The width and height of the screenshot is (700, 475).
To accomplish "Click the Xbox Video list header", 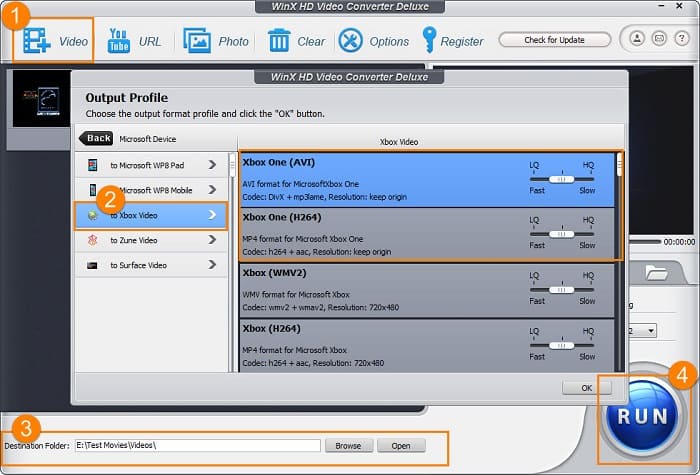I will [x=399, y=142].
